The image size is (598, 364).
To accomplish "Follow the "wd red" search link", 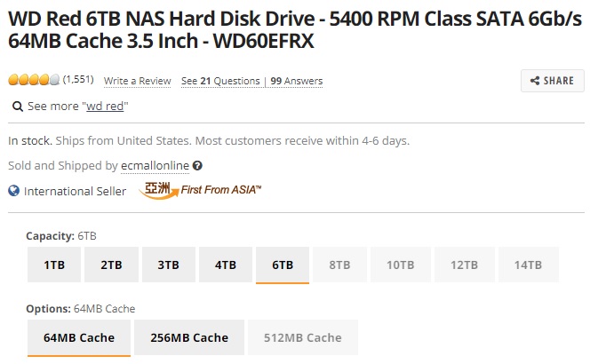I will click(x=105, y=107).
